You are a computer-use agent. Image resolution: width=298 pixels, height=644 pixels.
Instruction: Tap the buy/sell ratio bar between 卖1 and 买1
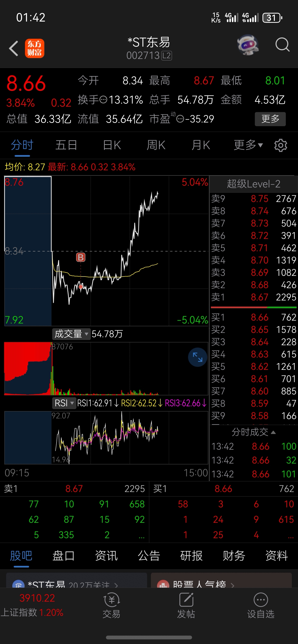point(254,307)
